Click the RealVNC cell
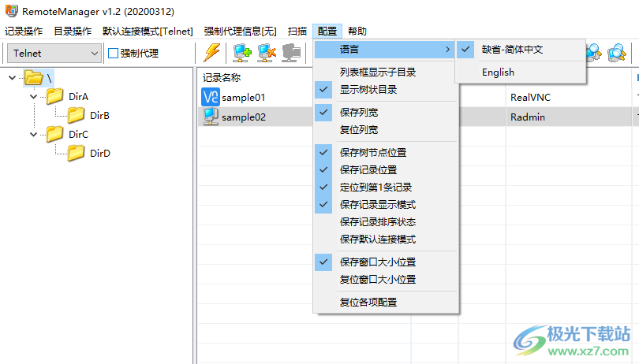The height and width of the screenshot is (364, 639). pos(530,98)
